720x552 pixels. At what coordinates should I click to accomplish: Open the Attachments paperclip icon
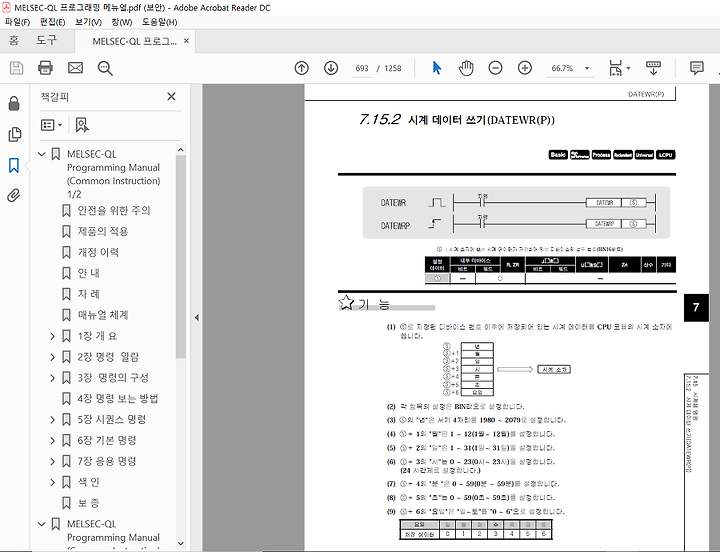click(14, 196)
